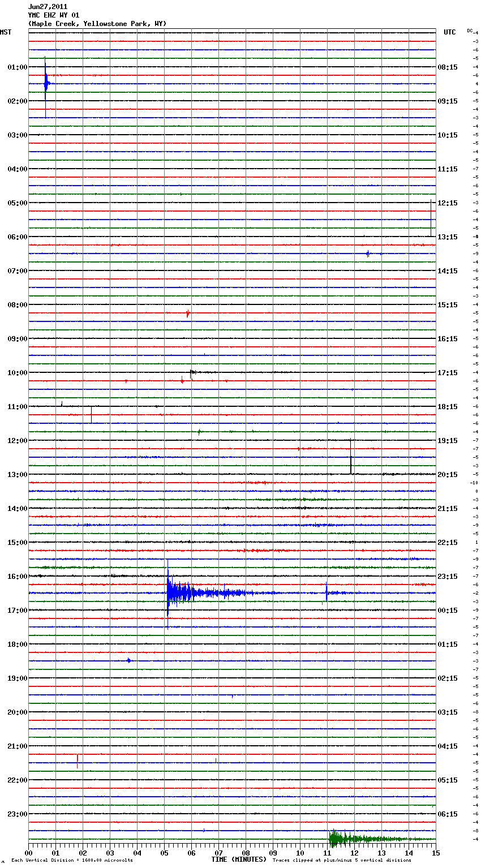
Task: Click the Jun27,2011 date header
Action: point(48,7)
